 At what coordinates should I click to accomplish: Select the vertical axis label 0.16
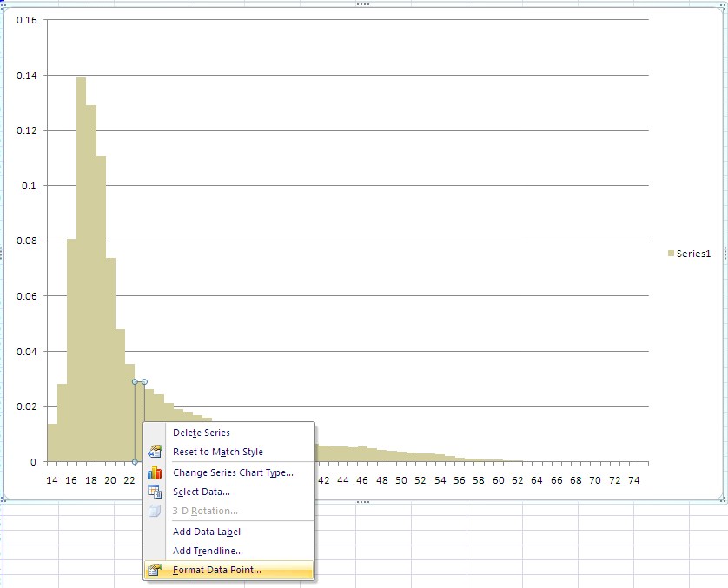[26, 20]
